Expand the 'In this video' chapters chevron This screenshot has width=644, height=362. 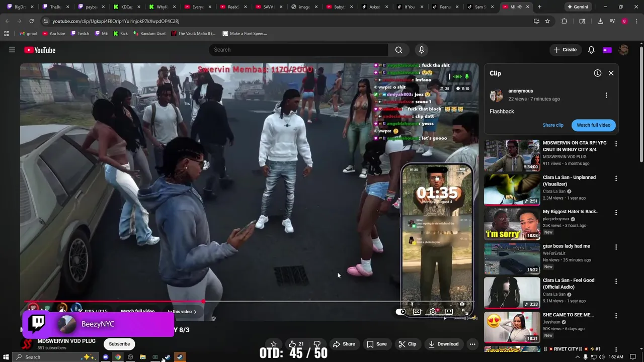click(195, 312)
